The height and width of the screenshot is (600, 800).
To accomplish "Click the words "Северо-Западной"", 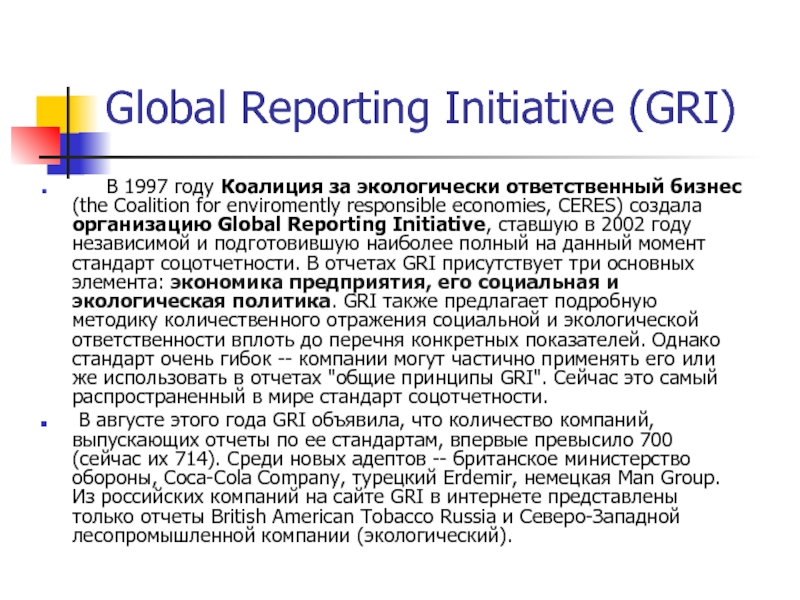I will click(599, 517).
